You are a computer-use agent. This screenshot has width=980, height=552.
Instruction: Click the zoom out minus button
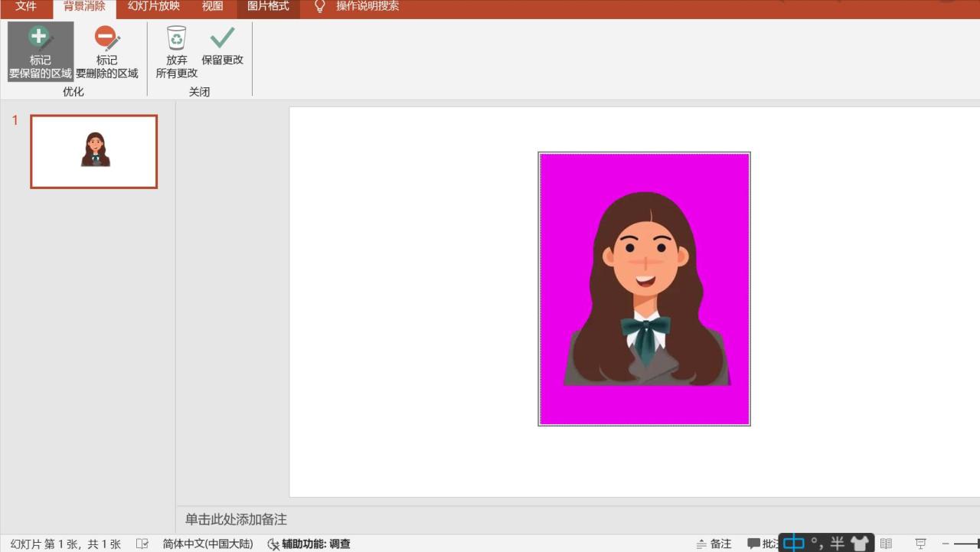946,544
